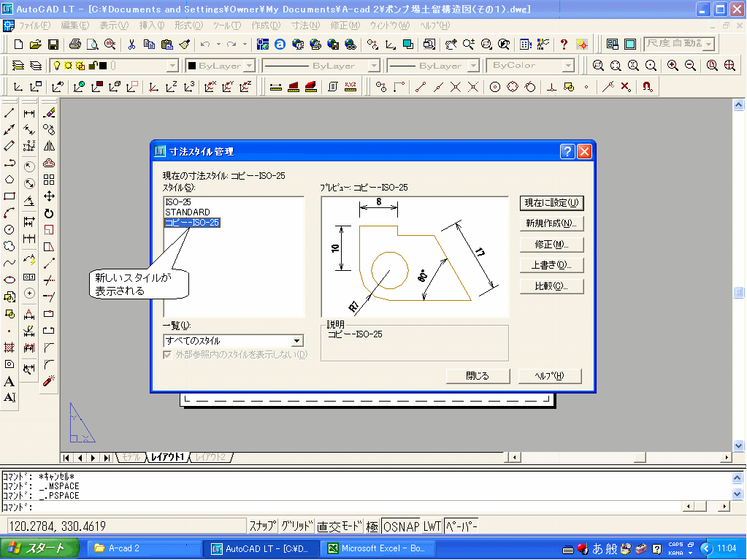This screenshot has height=560, width=747.
Task: Open the undo history dropdown arrow
Action: tap(218, 45)
